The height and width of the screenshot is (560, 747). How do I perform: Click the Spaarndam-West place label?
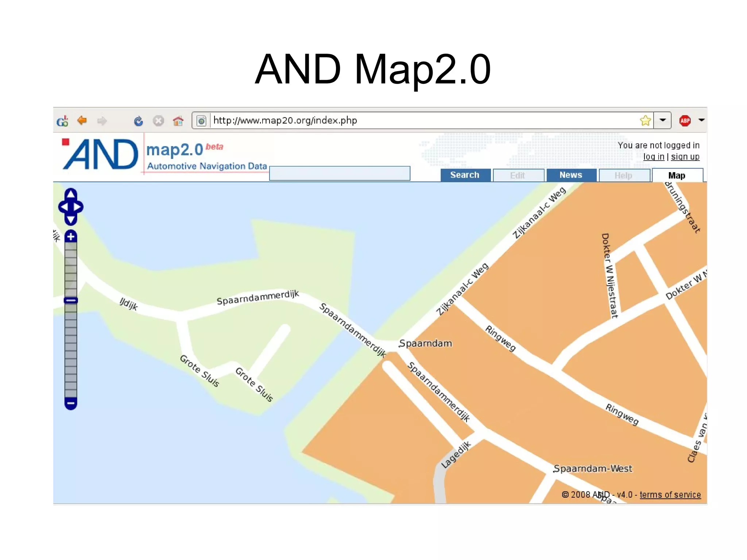pyautogui.click(x=593, y=468)
